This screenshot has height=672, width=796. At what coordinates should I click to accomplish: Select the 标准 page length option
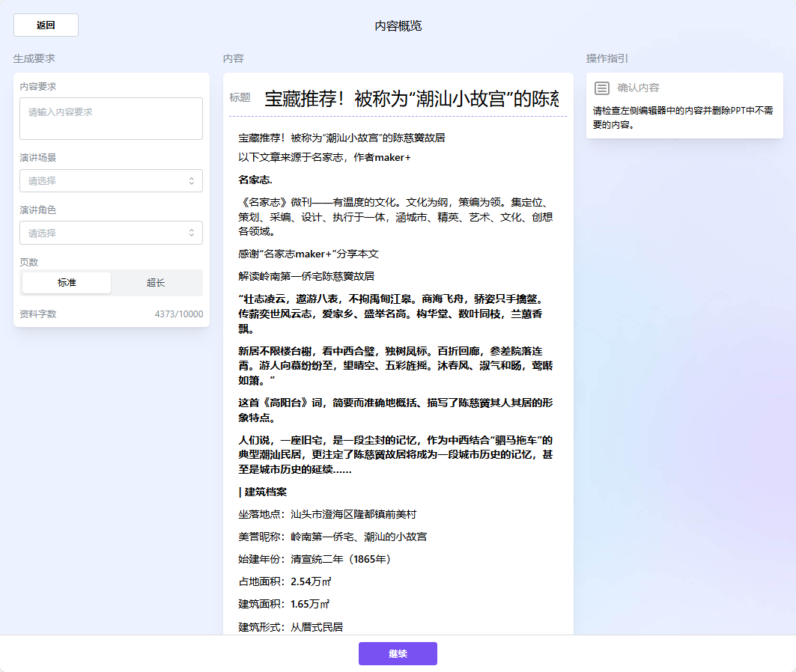64,282
